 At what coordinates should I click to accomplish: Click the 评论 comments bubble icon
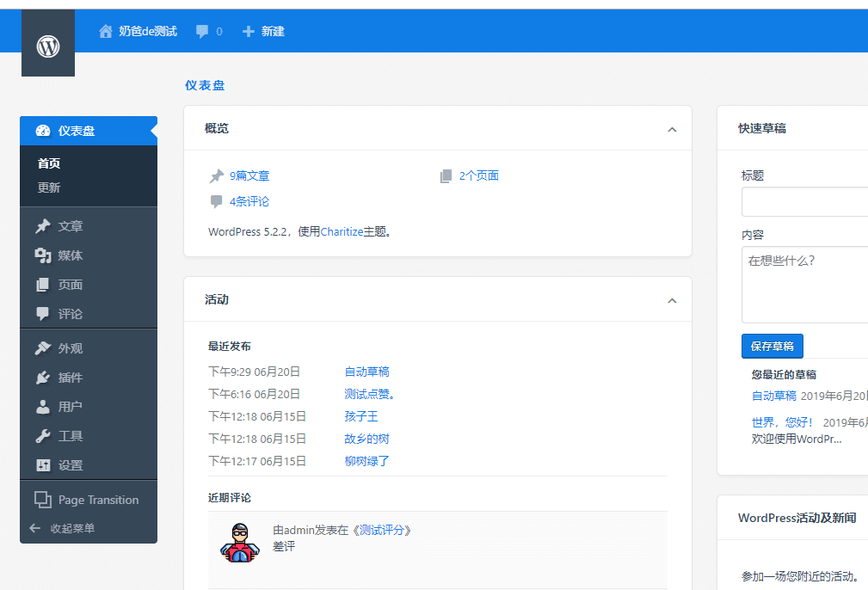pos(41,314)
